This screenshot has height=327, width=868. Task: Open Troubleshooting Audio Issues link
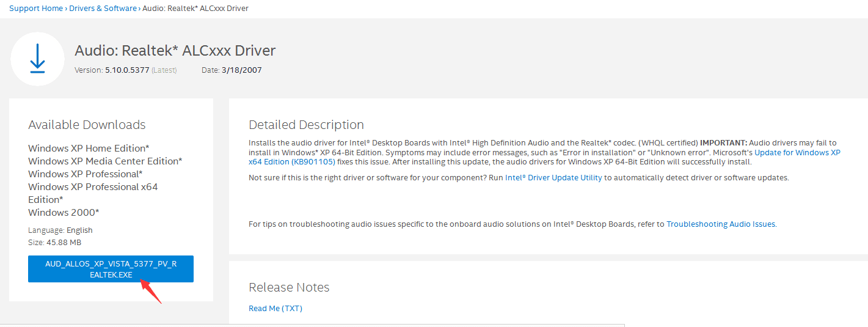pyautogui.click(x=721, y=224)
